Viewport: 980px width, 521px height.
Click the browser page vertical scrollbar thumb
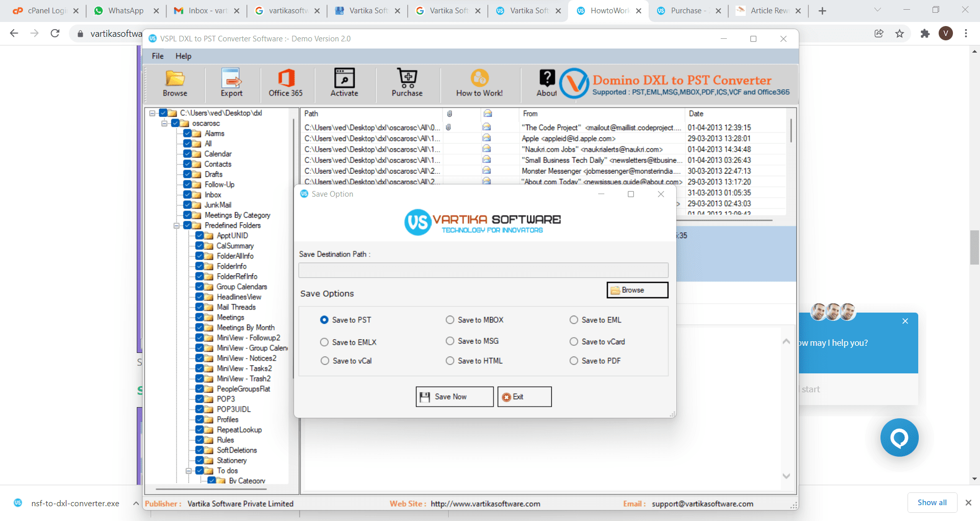pos(974,248)
